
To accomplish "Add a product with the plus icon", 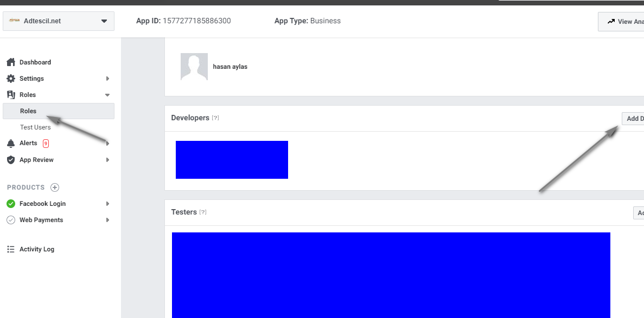I will 55,187.
